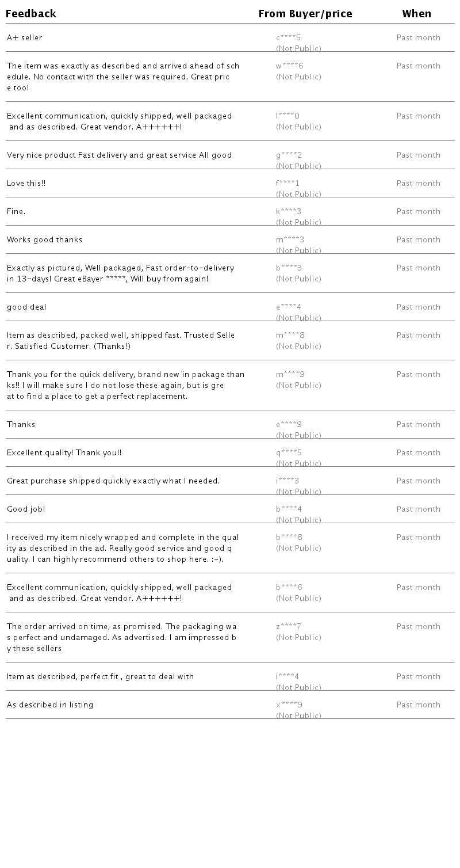Click the From Buyer/price column header
This screenshot has height=868, width=460.
305,14
